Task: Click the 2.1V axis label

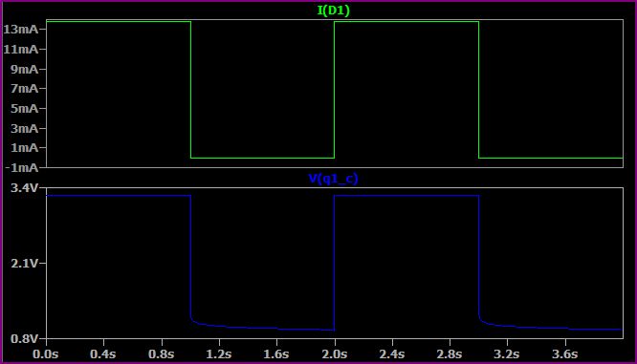Action: coord(24,264)
